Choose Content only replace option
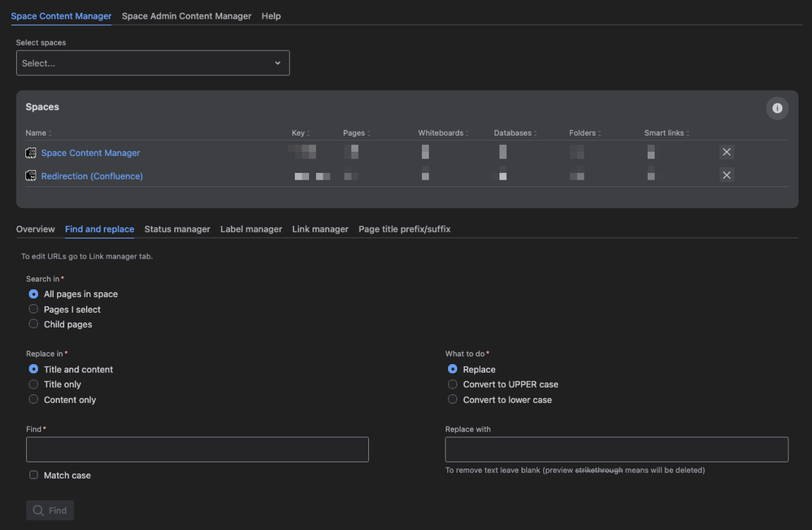The width and height of the screenshot is (812, 530). [33, 399]
